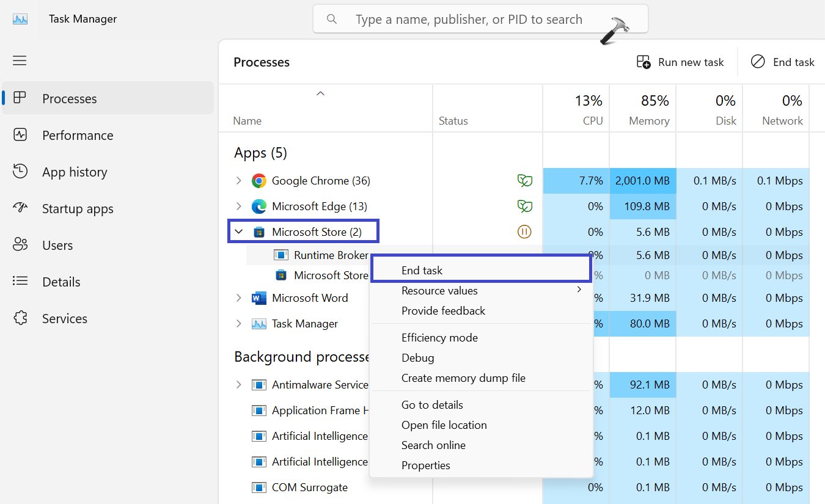Image resolution: width=825 pixels, height=504 pixels.
Task: Select Go to details menu entry
Action: pyautogui.click(x=432, y=405)
